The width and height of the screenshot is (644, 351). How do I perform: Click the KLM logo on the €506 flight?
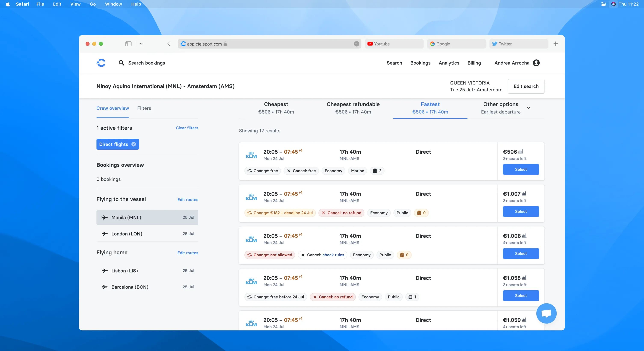(x=251, y=155)
